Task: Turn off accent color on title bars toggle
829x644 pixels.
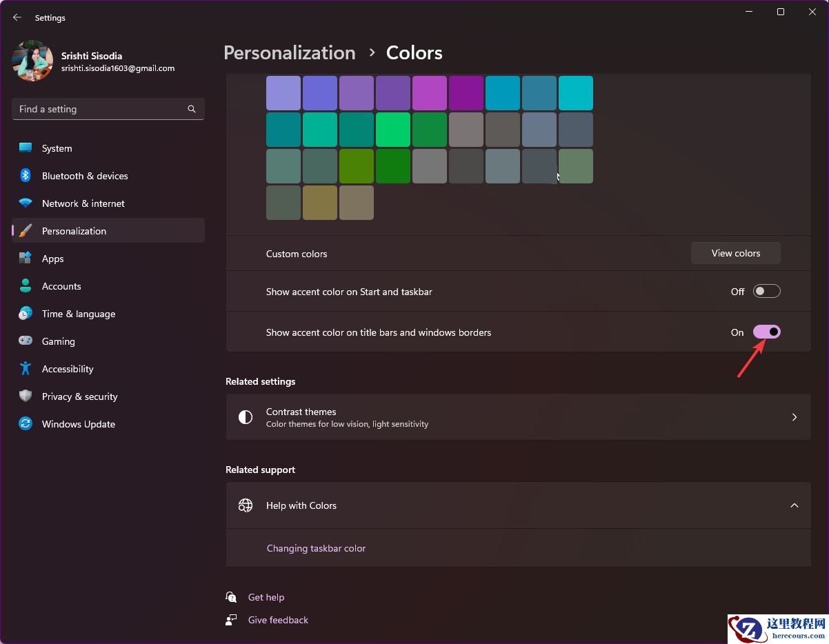Action: pyautogui.click(x=766, y=332)
